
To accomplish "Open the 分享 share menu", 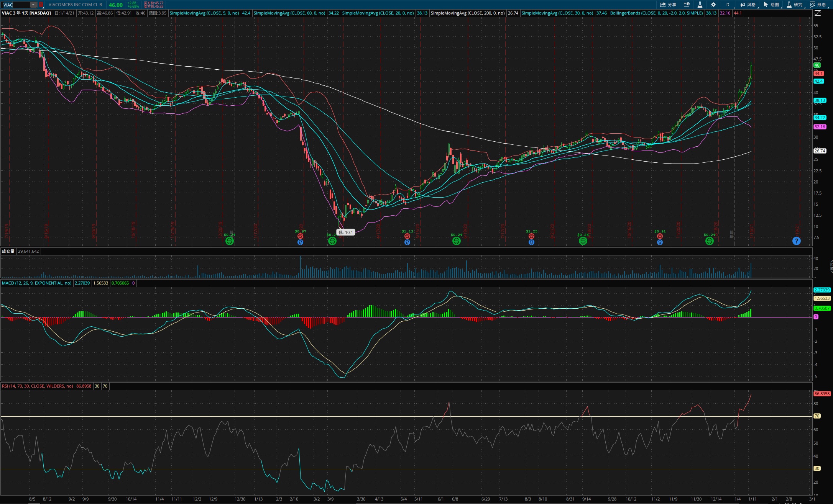I will click(x=668, y=5).
